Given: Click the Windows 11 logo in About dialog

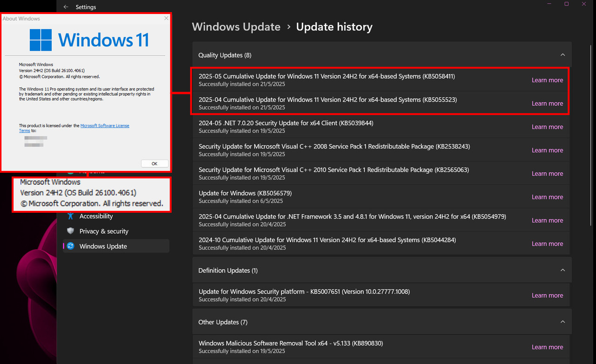Looking at the screenshot, I should pyautogui.click(x=89, y=40).
